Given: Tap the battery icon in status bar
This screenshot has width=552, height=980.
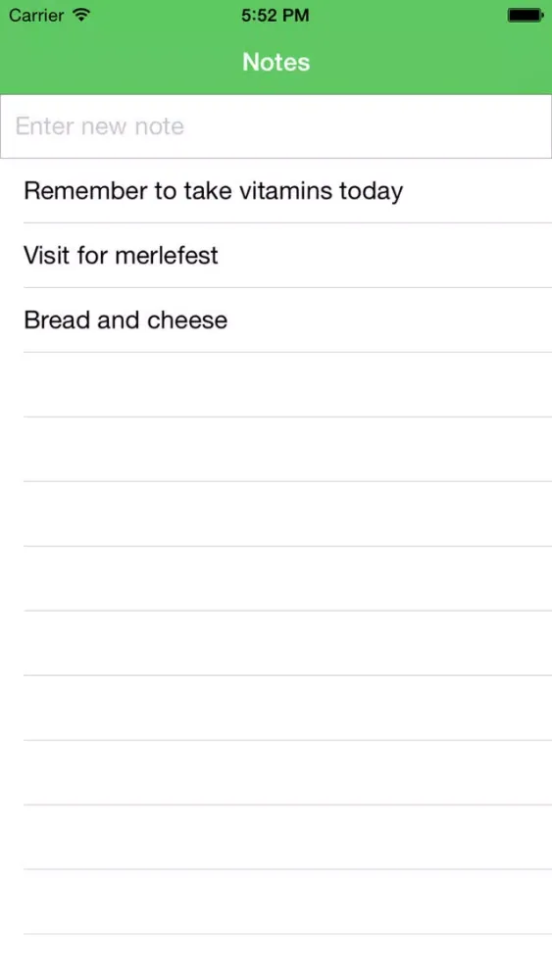Looking at the screenshot, I should coord(526,15).
